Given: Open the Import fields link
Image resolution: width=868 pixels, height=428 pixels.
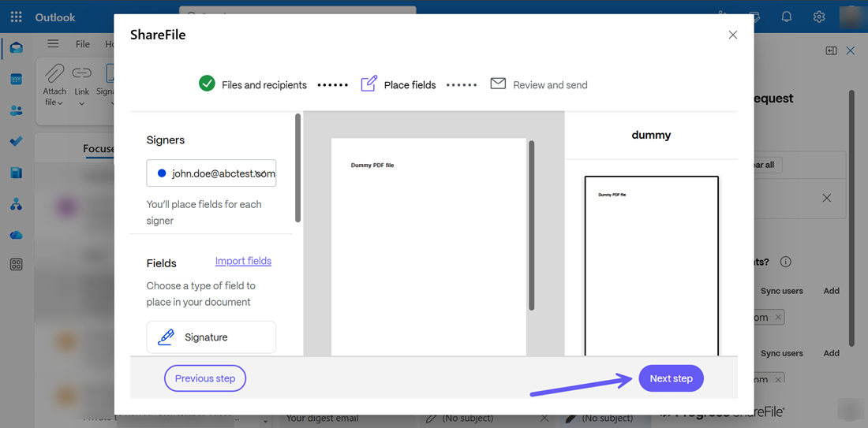Looking at the screenshot, I should pos(243,261).
